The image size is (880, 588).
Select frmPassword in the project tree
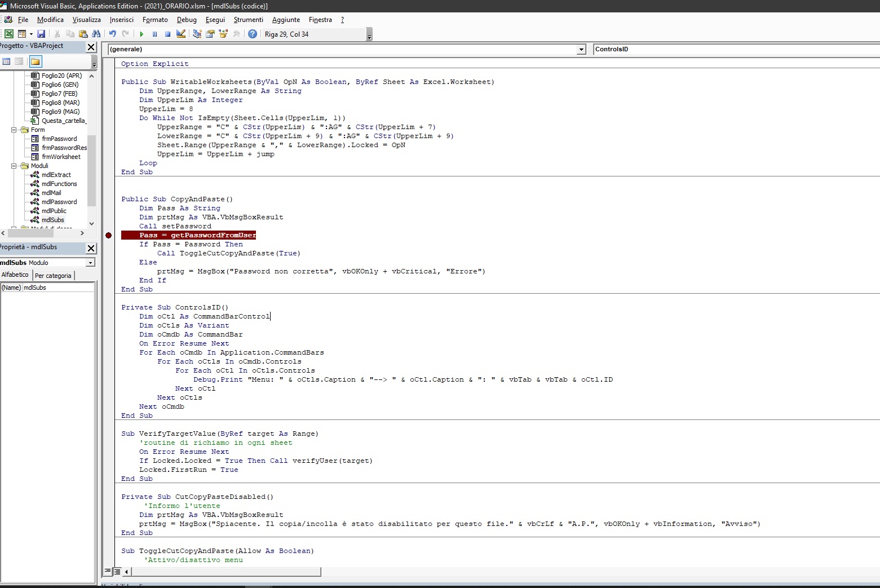pos(59,139)
